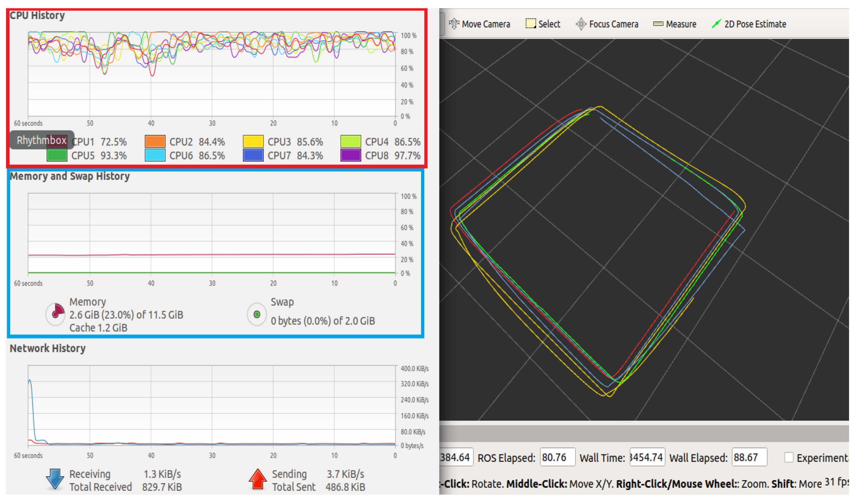Click the "Memory and Swap History" heading
Image resolution: width=857 pixels, height=504 pixels.
click(70, 176)
